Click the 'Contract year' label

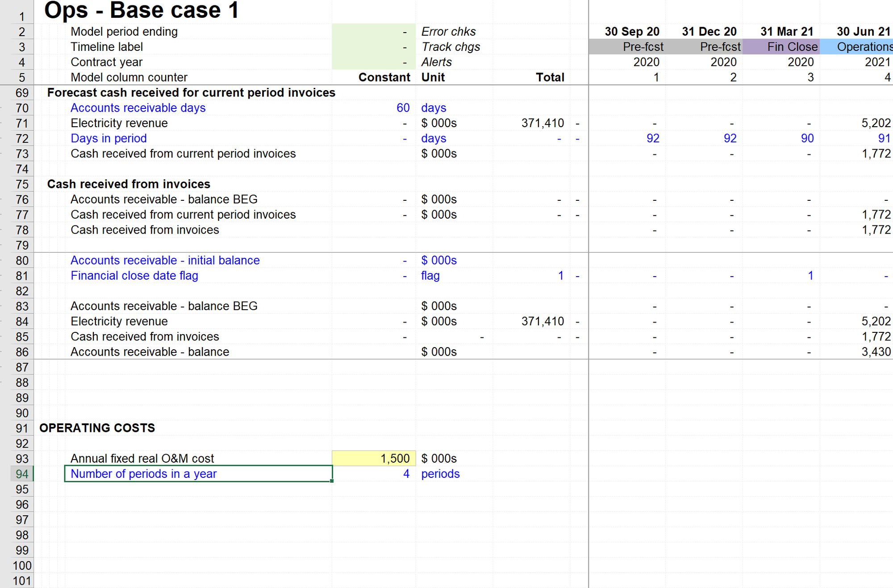point(106,62)
